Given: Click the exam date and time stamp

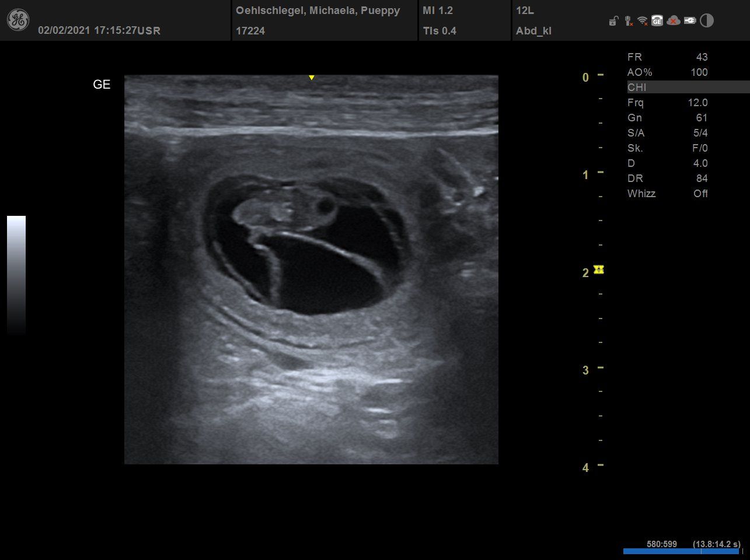Looking at the screenshot, I should [x=99, y=30].
